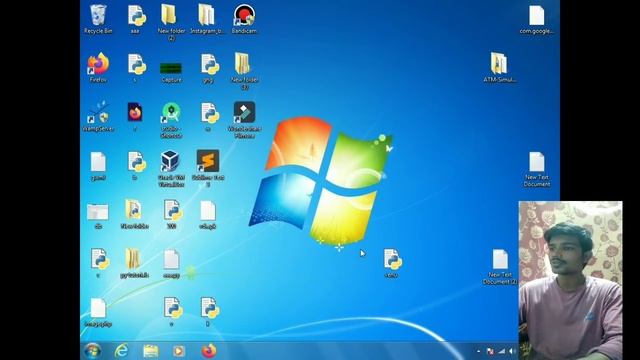Select the Bandicam shortcut
Image resolution: width=640 pixels, height=360 pixels.
244,19
